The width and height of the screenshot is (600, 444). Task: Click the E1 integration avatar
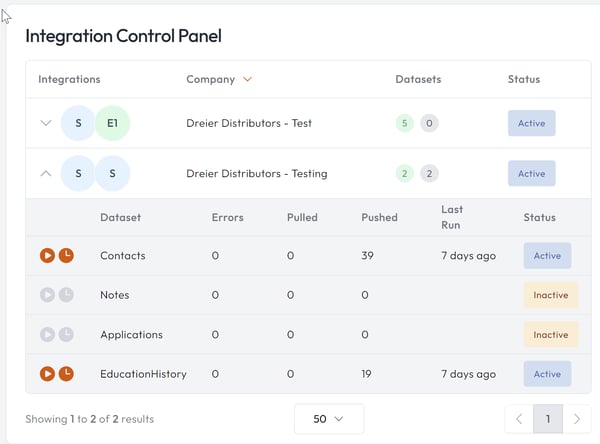pyautogui.click(x=113, y=123)
